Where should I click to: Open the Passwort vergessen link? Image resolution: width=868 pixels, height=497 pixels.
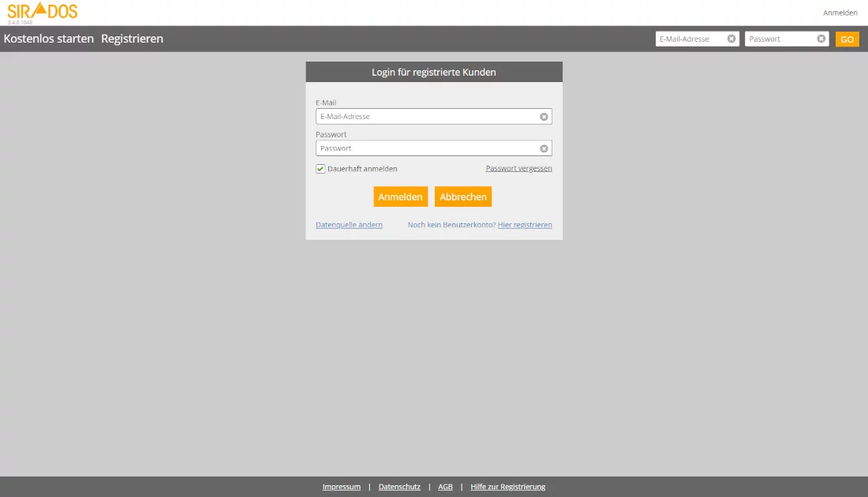[x=518, y=169]
